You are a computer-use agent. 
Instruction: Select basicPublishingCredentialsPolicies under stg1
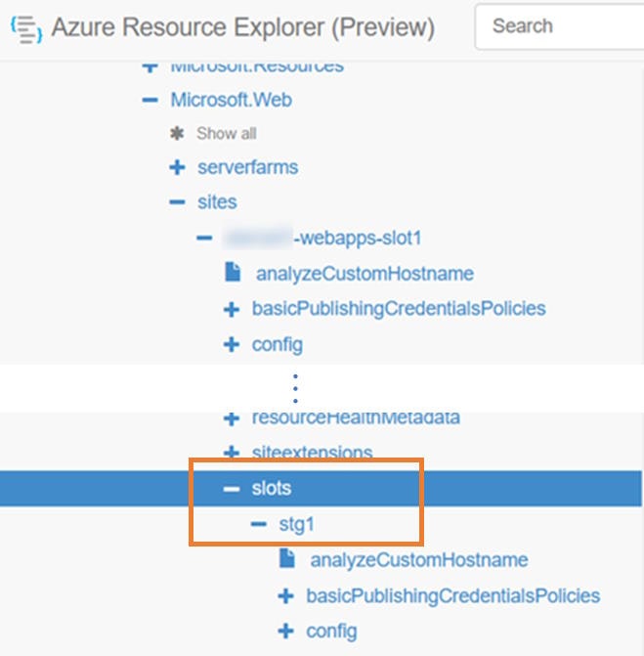[x=452, y=595]
